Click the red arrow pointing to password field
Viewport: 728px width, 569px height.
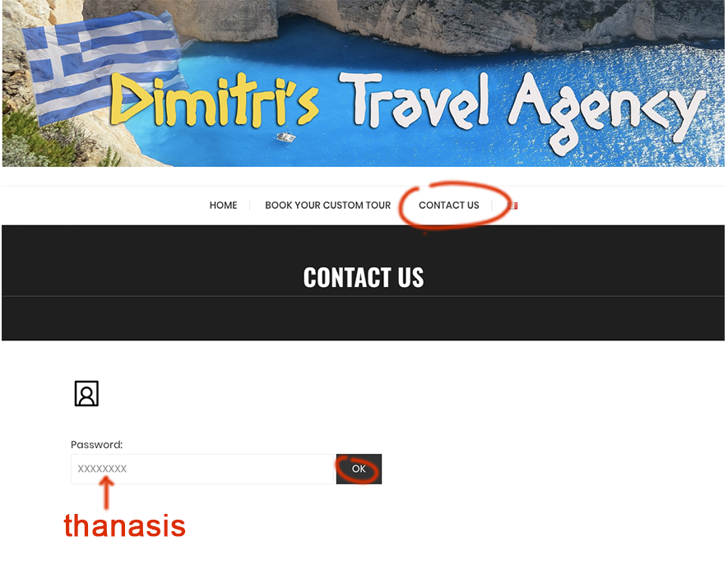tap(106, 494)
